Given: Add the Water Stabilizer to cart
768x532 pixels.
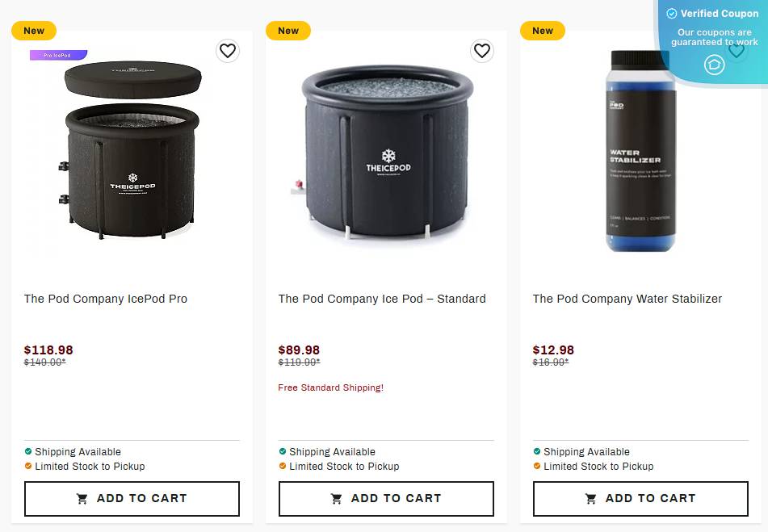Looking at the screenshot, I should point(640,498).
